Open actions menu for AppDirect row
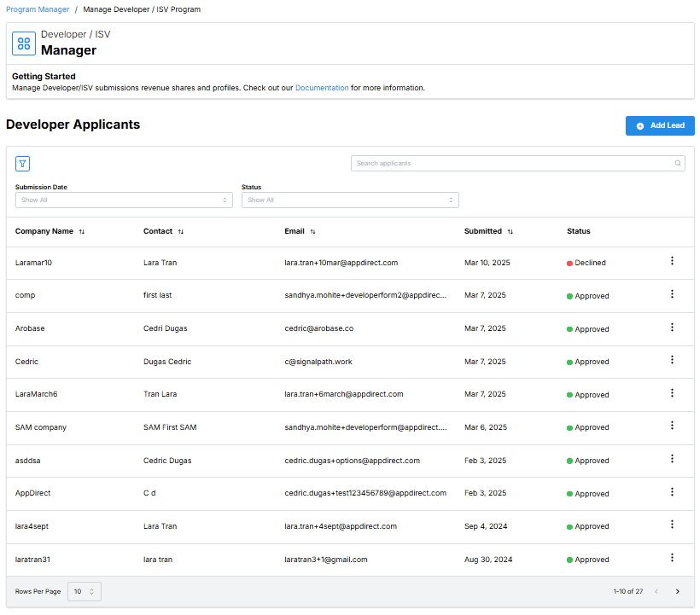 click(672, 492)
